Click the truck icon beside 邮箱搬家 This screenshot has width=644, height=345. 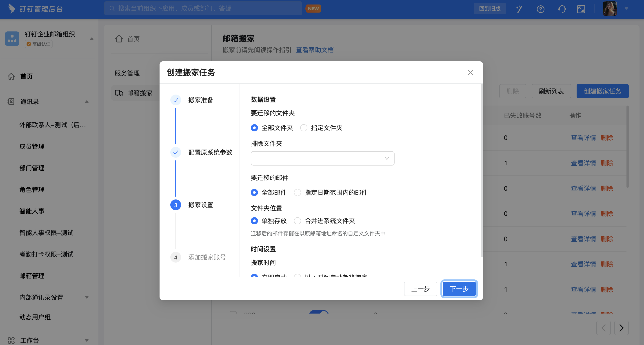point(119,93)
